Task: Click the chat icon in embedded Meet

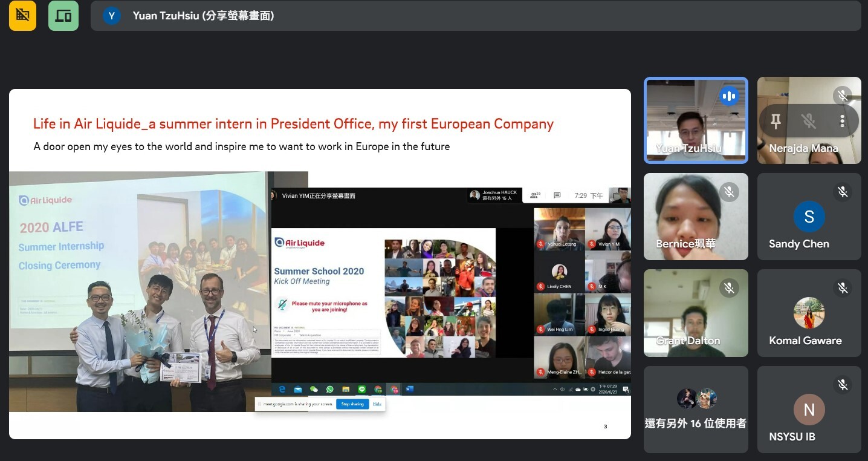Action: [557, 195]
